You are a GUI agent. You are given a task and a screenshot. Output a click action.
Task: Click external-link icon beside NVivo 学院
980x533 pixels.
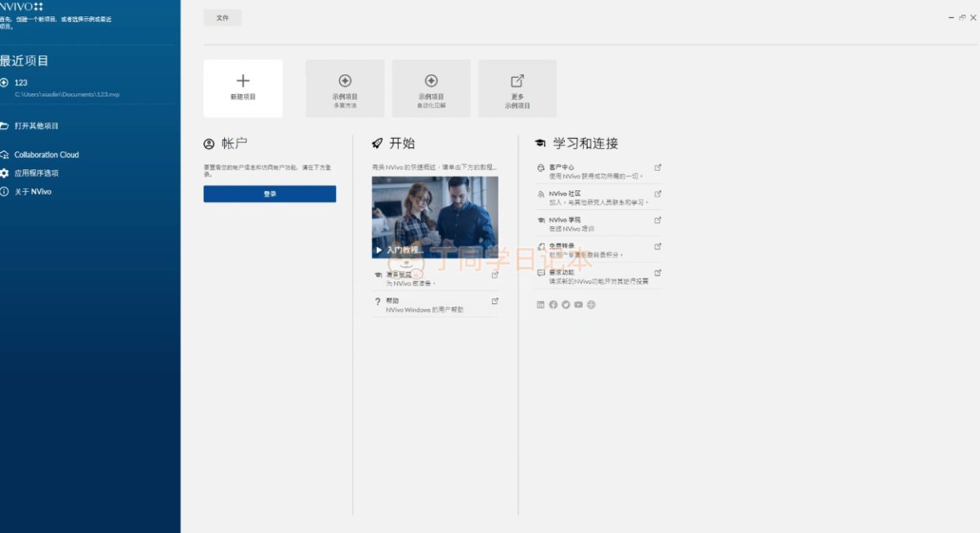point(657,220)
